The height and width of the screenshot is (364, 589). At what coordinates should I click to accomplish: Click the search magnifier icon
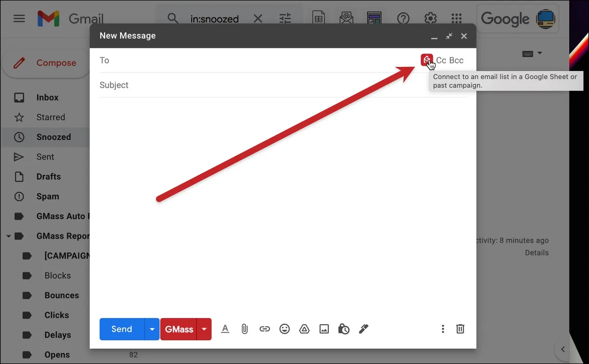[x=172, y=19]
